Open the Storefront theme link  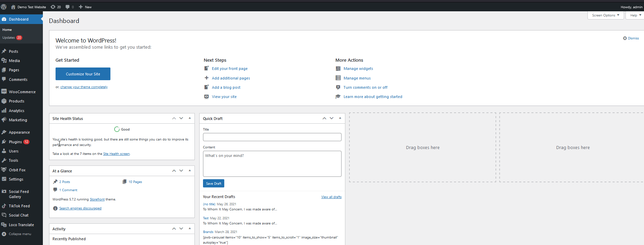point(97,199)
